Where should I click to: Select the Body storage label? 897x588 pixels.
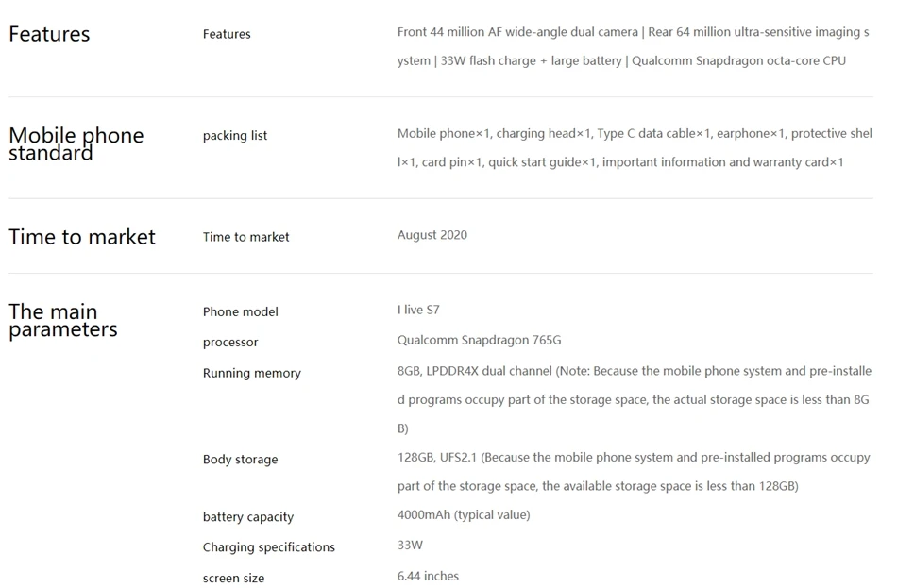tap(241, 460)
